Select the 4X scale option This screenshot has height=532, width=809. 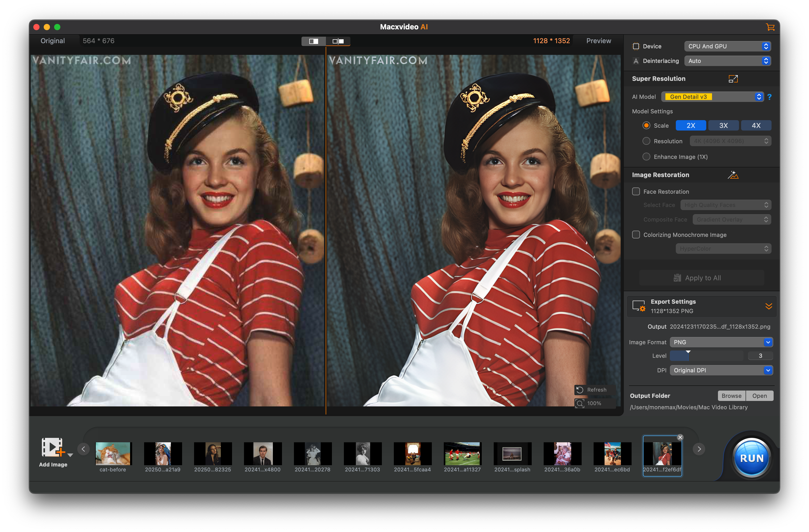[756, 125]
